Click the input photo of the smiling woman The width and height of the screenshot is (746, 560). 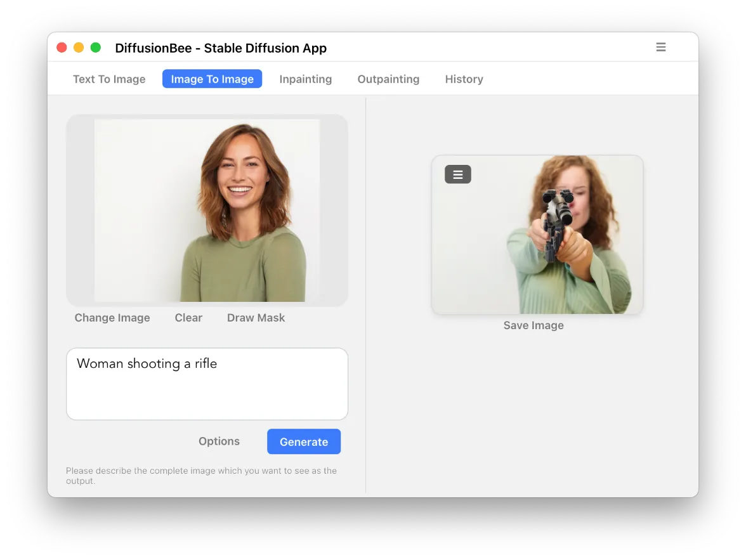point(207,211)
